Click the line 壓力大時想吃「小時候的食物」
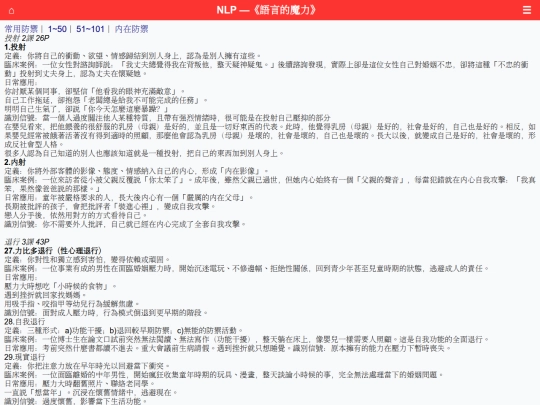This screenshot has width=540, height=405. (60, 286)
